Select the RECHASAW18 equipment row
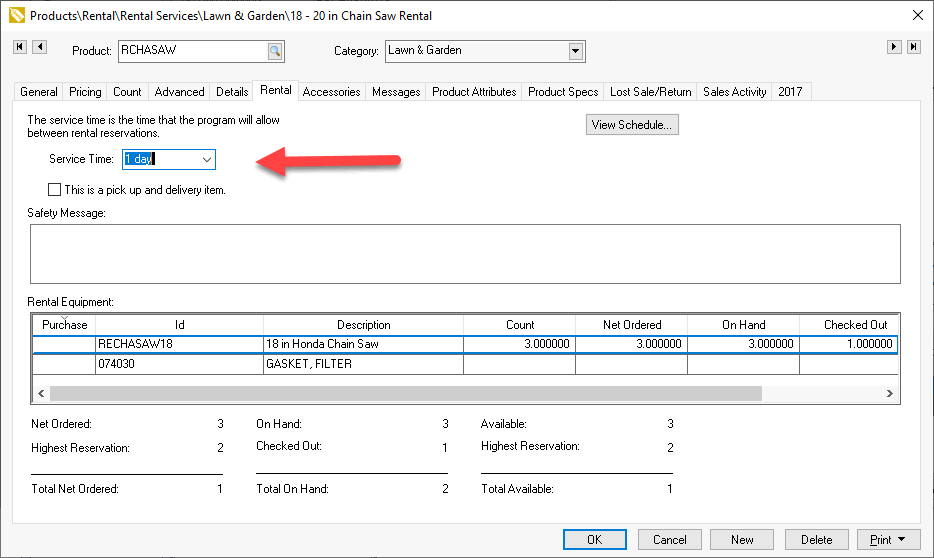The height and width of the screenshot is (558, 934). point(180,344)
